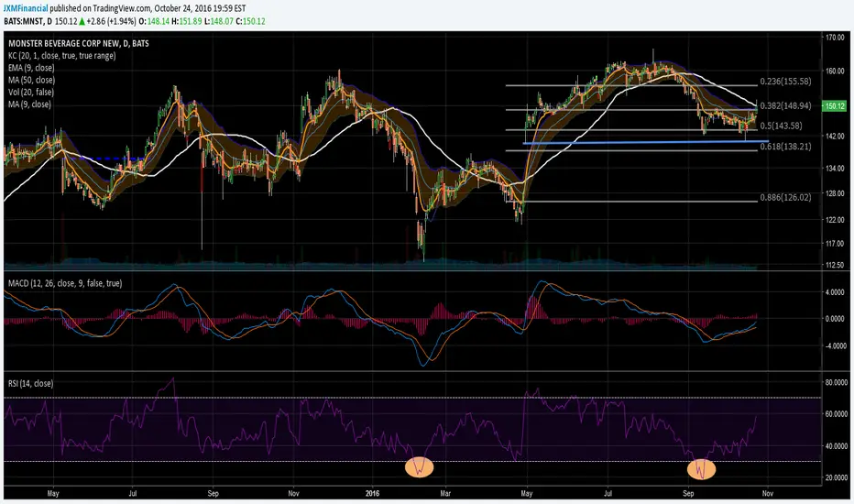This screenshot has width=854, height=504.
Task: Click the 112.50 price axis label
Action: tap(835, 265)
